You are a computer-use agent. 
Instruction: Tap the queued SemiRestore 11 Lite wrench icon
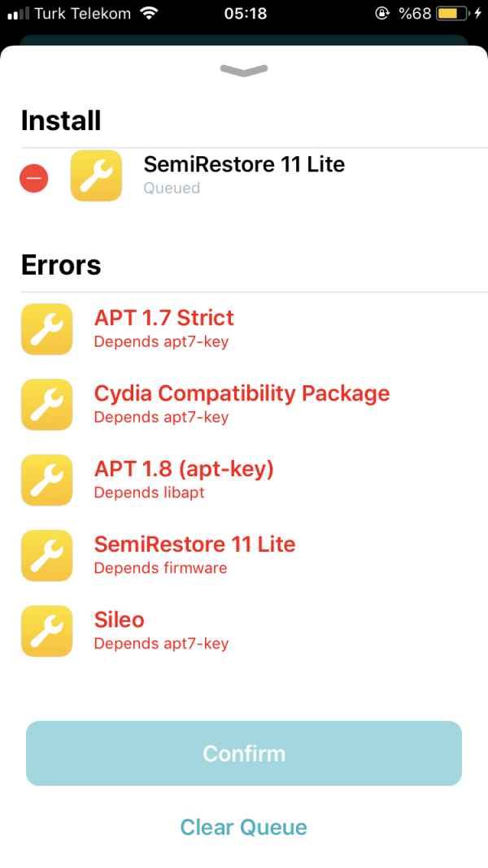click(x=96, y=176)
